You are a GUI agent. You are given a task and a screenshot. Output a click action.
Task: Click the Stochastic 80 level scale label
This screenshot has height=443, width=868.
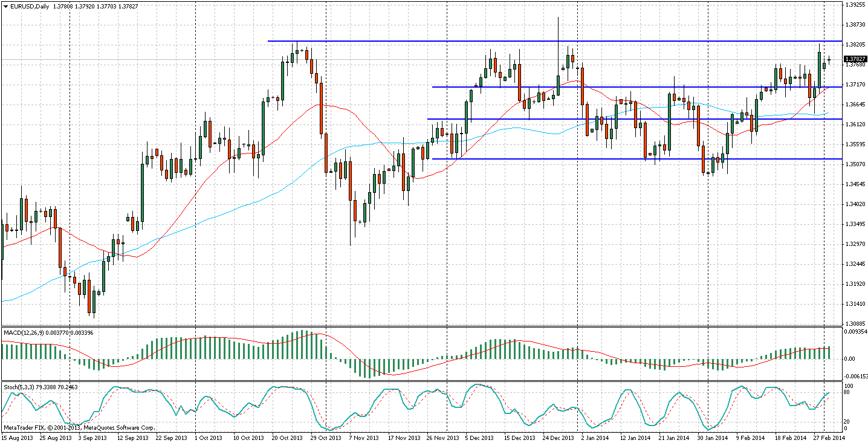point(849,392)
